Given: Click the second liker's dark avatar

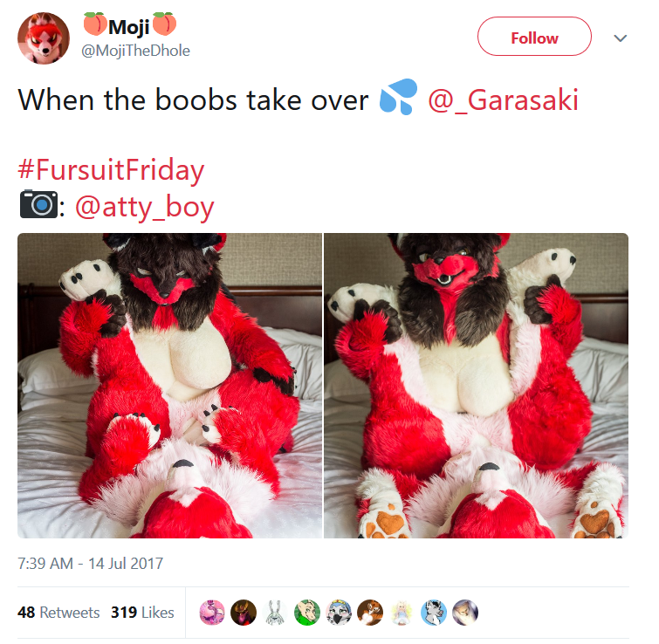Looking at the screenshot, I should (244, 613).
